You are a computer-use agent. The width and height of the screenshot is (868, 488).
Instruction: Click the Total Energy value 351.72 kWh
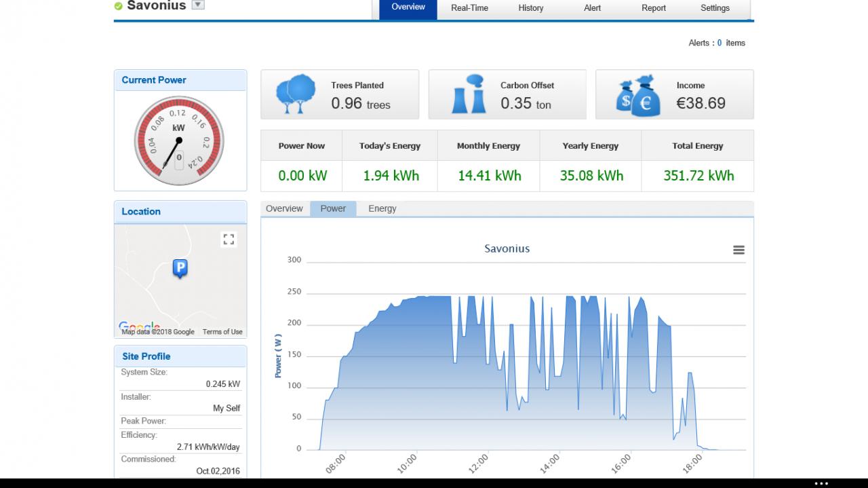click(x=698, y=176)
